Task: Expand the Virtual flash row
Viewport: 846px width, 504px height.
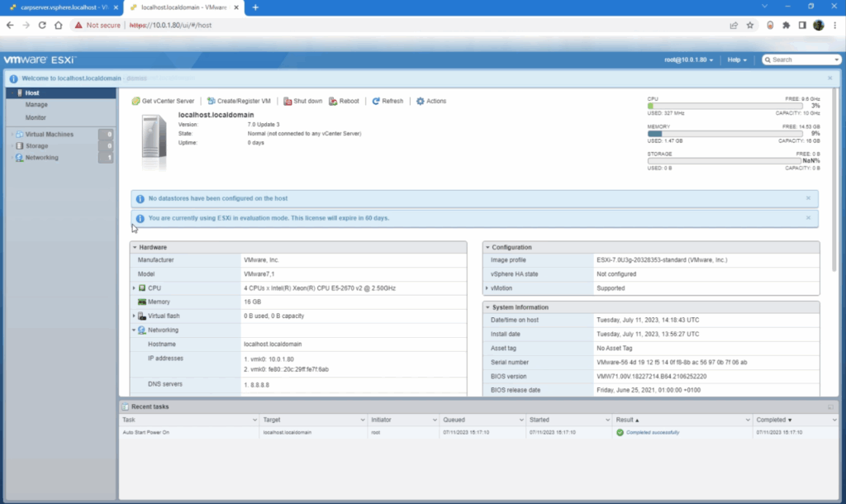Action: (134, 316)
